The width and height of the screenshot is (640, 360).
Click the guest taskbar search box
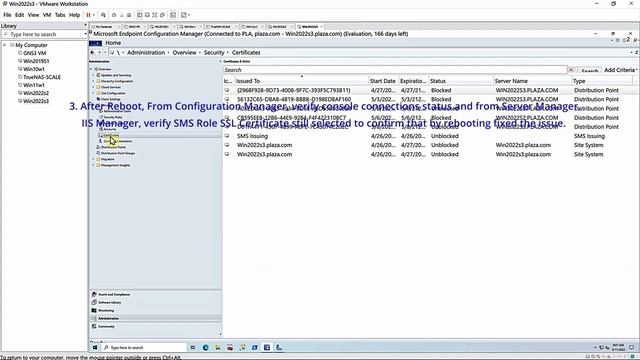click(x=143, y=347)
